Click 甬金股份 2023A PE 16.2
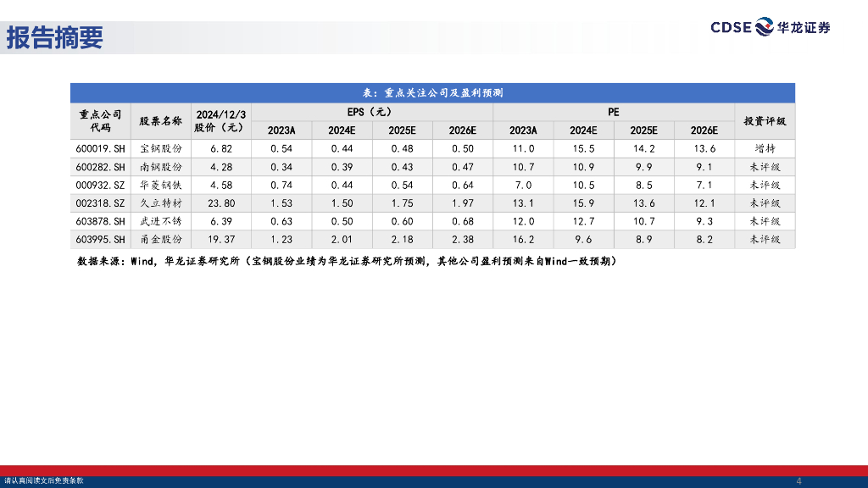Screen dimensions: 868x488 pos(523,240)
